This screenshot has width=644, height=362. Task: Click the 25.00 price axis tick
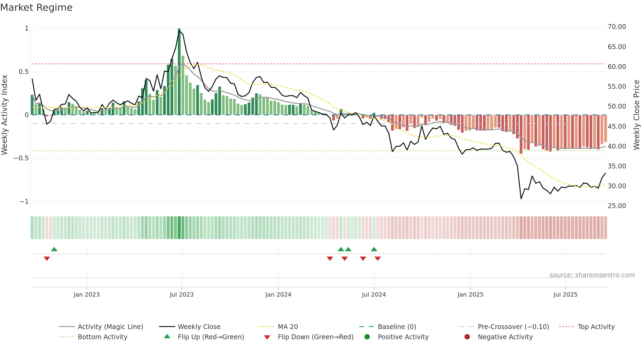pyautogui.click(x=617, y=206)
